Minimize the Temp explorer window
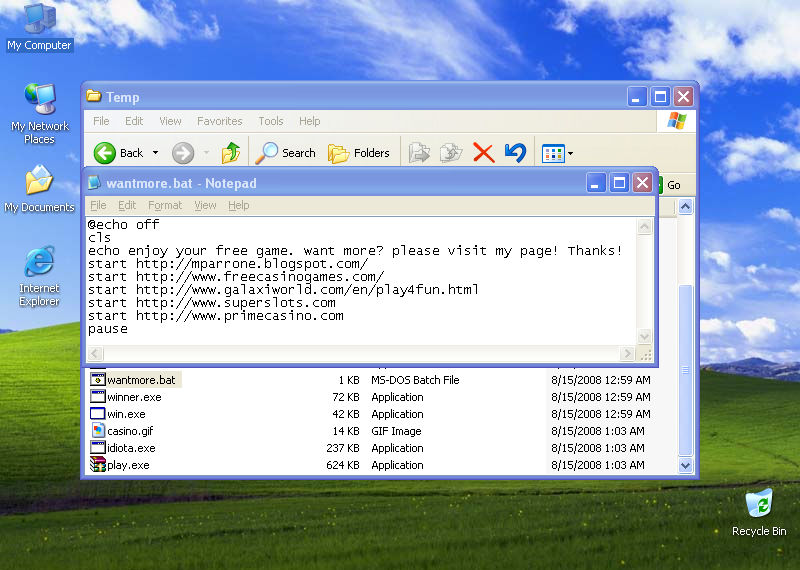 (x=637, y=96)
